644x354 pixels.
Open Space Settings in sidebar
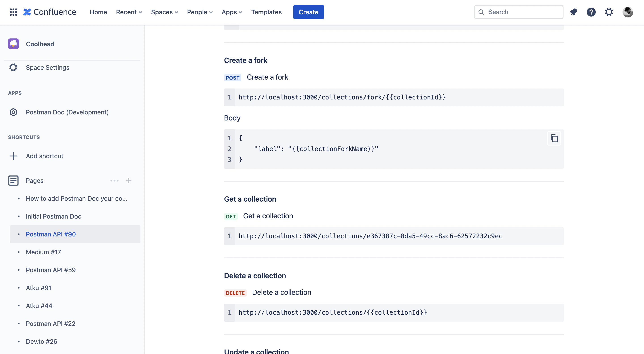coord(47,67)
